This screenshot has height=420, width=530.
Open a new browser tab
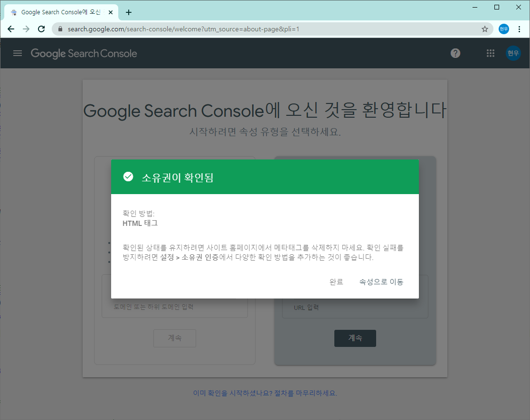128,12
